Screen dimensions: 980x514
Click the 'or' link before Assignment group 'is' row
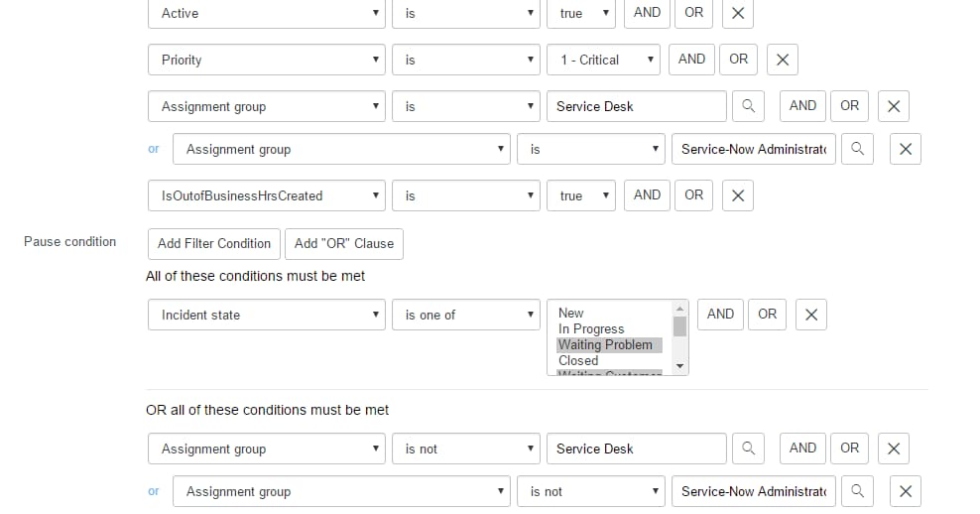click(x=153, y=149)
